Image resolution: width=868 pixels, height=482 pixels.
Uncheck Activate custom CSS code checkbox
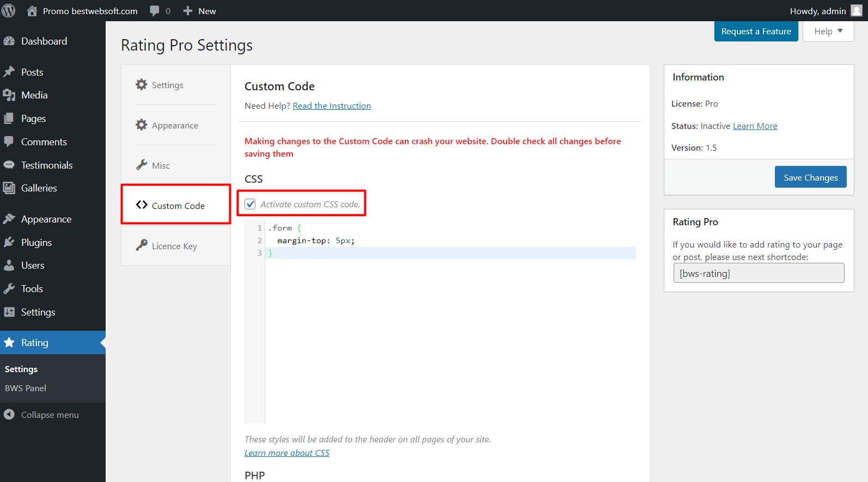(x=250, y=204)
